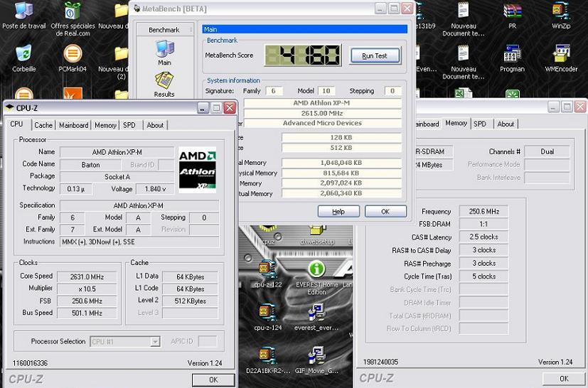
Task: Click OK button in MetaBench
Action: [385, 212]
